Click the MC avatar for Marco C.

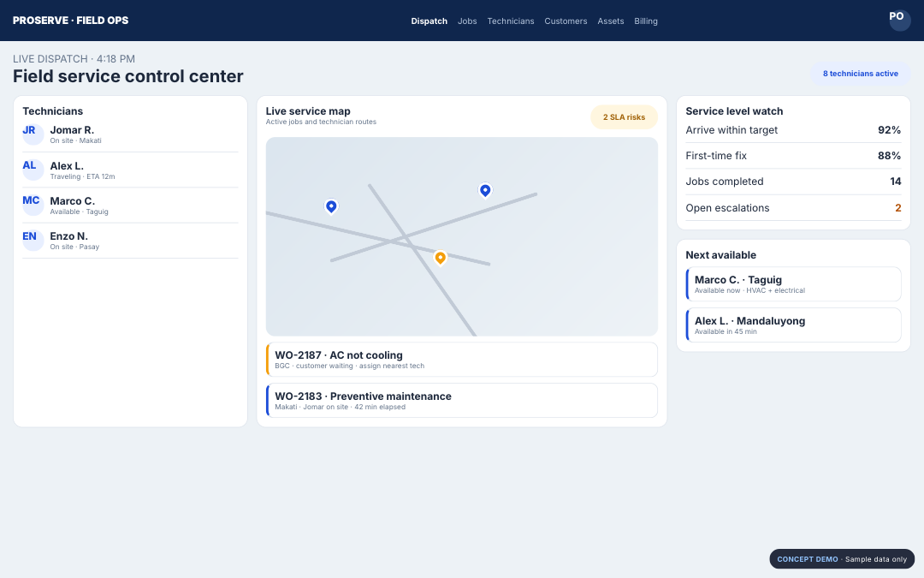point(33,205)
